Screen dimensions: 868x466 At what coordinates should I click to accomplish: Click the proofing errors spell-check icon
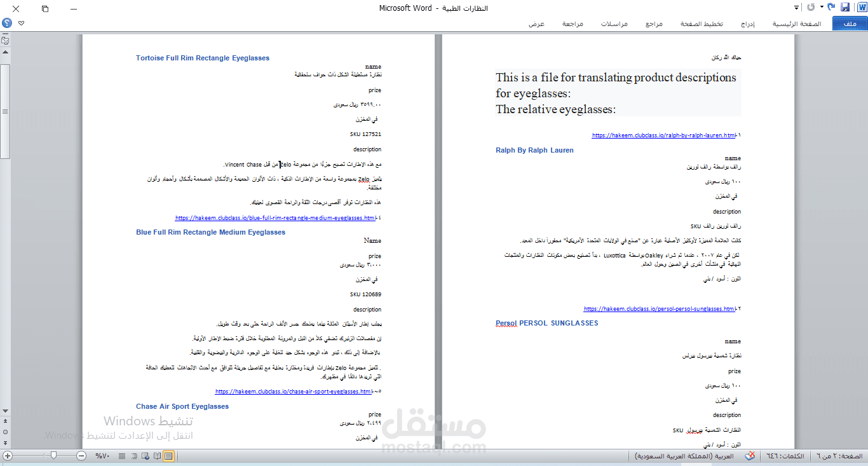tap(750, 456)
